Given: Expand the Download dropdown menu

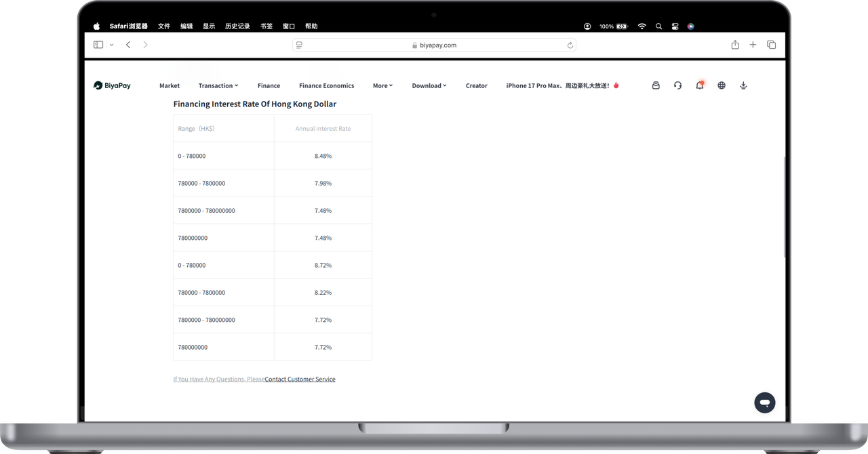Looking at the screenshot, I should (x=429, y=86).
